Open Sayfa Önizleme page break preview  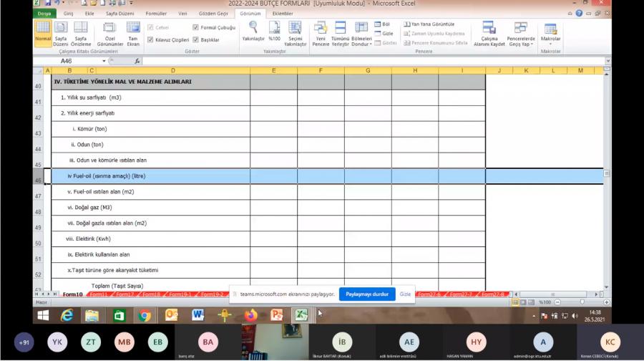click(x=81, y=33)
